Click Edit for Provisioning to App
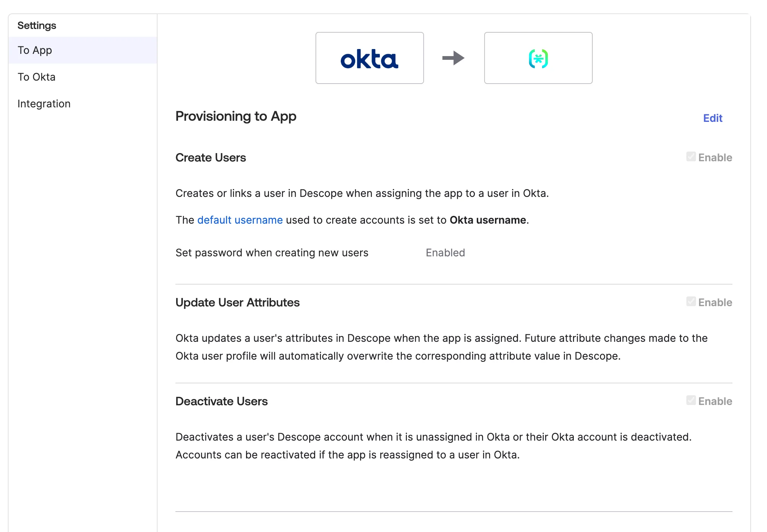 pyautogui.click(x=712, y=118)
